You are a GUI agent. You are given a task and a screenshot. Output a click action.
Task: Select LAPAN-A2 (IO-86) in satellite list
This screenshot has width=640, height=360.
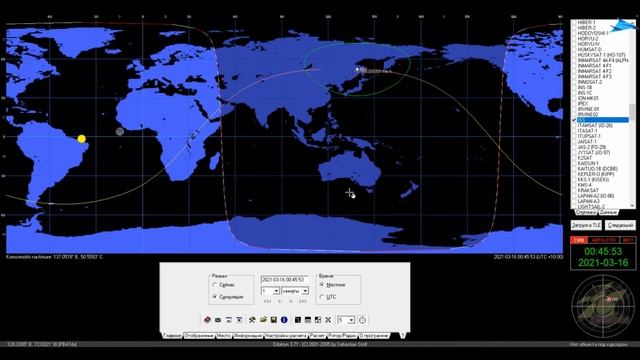596,196
